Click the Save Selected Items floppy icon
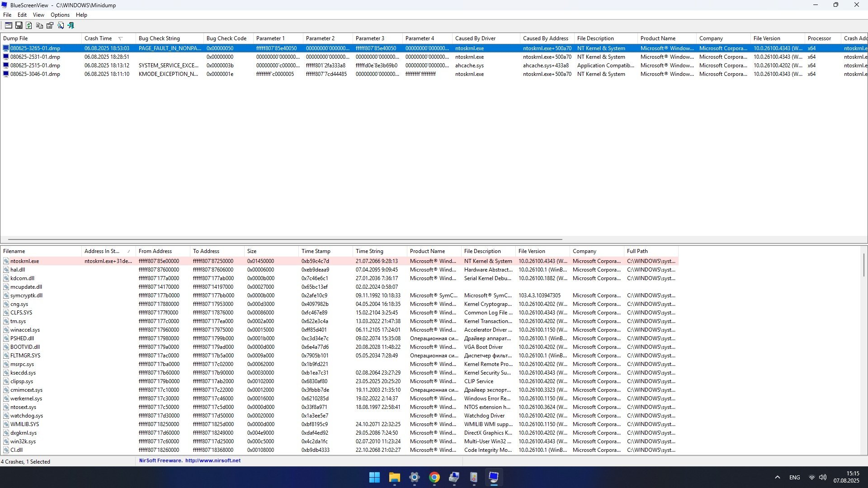The width and height of the screenshot is (868, 488). (x=19, y=26)
